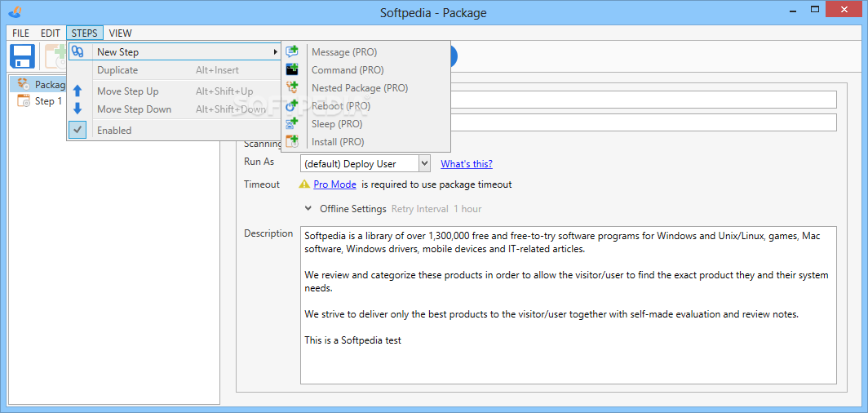The image size is (868, 413).
Task: Open the VIEW menu
Action: click(x=120, y=33)
